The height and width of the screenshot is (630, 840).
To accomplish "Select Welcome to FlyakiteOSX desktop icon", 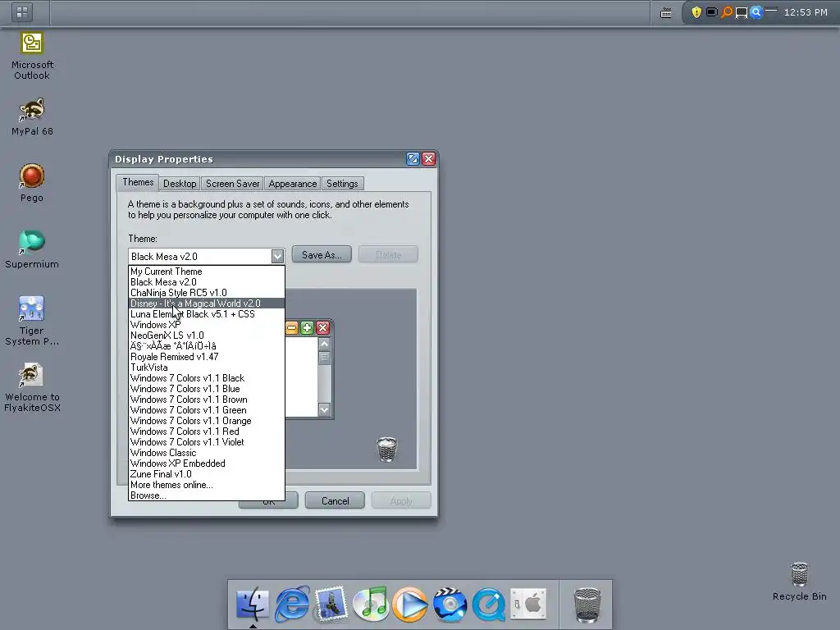I will [x=32, y=387].
